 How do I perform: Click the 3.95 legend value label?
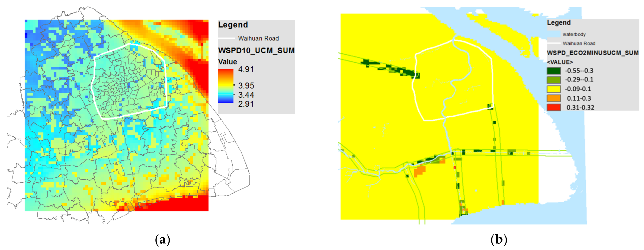246,86
